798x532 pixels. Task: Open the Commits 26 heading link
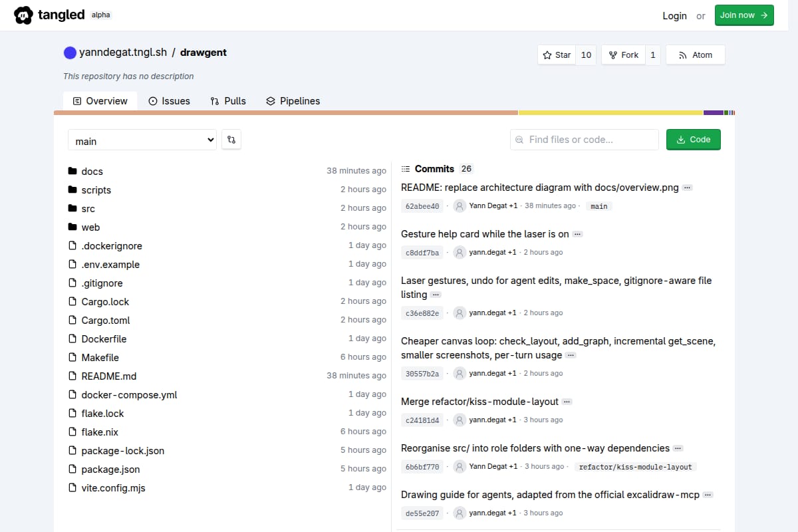(438, 169)
